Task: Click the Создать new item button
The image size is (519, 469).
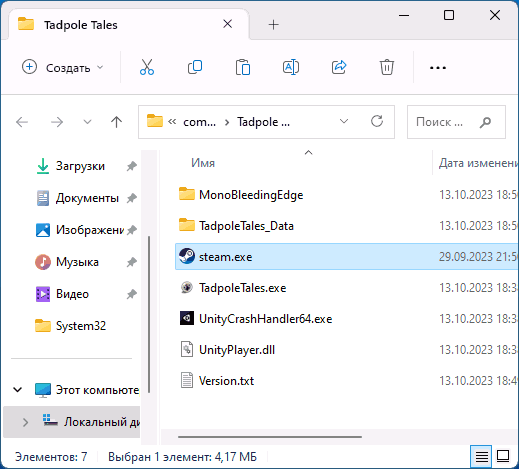Action: tap(63, 68)
